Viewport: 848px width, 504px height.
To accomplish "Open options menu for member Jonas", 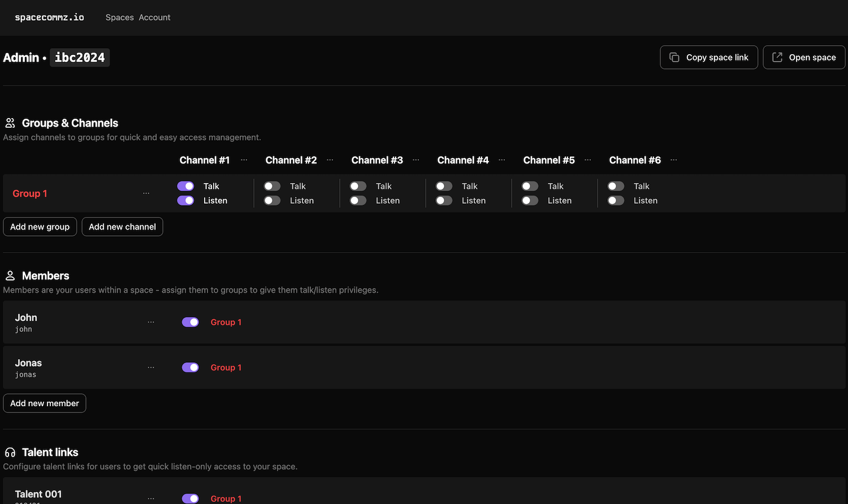I will pyautogui.click(x=151, y=367).
